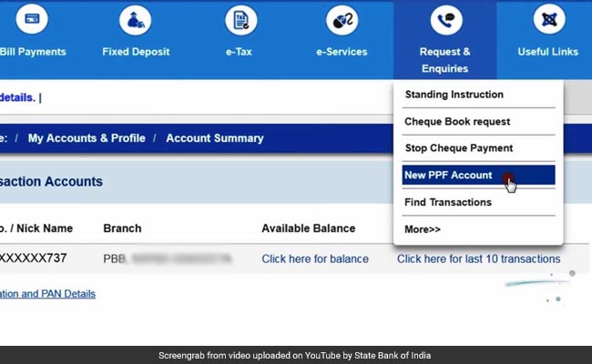Click the account number ending in 737
592x364 pixels.
pos(34,259)
